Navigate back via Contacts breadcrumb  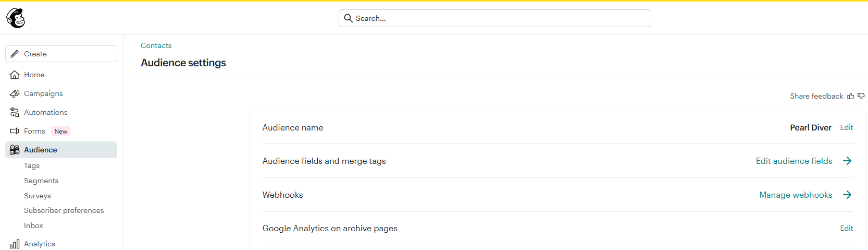156,45
